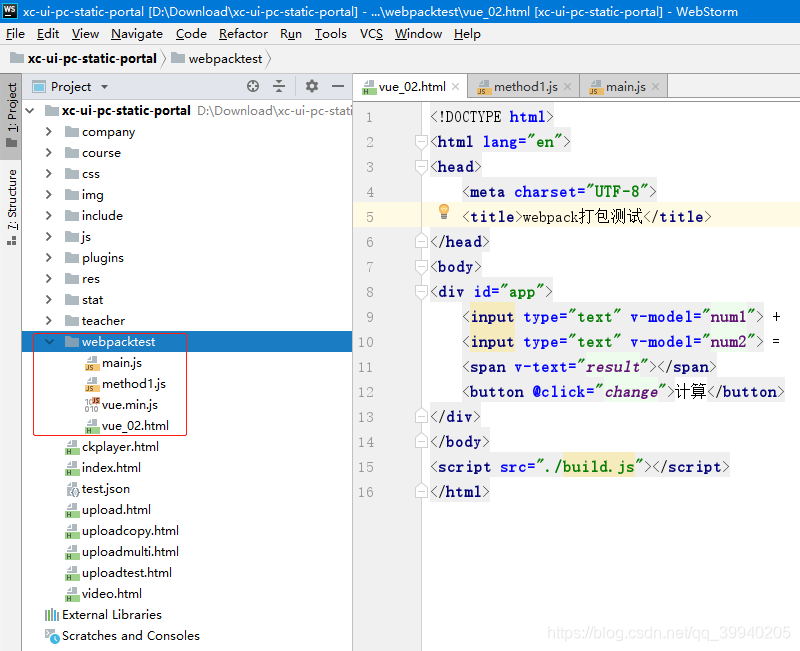This screenshot has width=800, height=651.
Task: Open Project view settings gear icon
Action: pyautogui.click(x=313, y=86)
